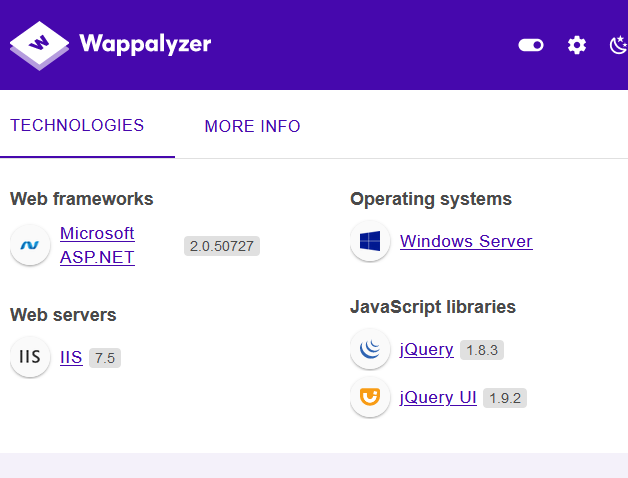Click the jQuery 1.8.3 version badge
The image size is (628, 478).
click(x=482, y=350)
